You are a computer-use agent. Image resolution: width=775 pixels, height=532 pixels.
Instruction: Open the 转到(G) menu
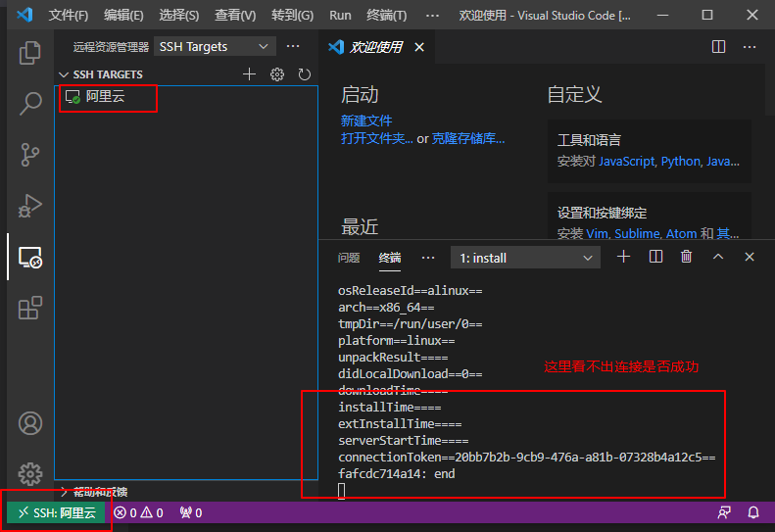(x=292, y=16)
